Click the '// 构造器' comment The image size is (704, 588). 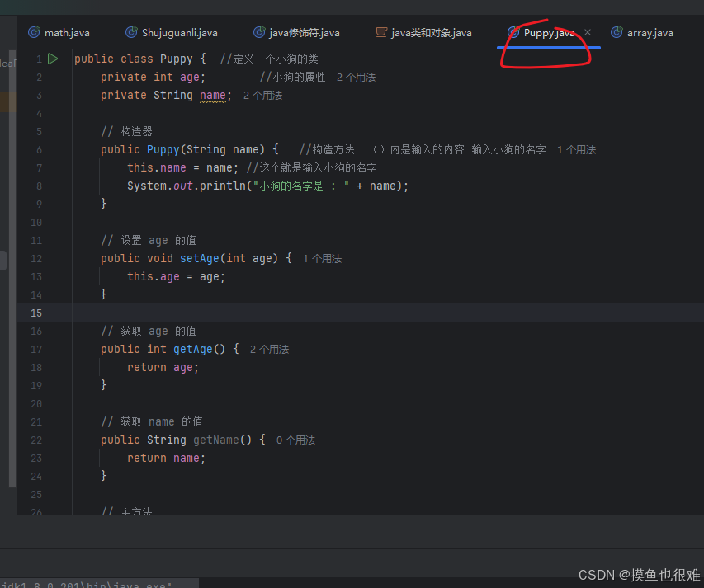pyautogui.click(x=126, y=131)
